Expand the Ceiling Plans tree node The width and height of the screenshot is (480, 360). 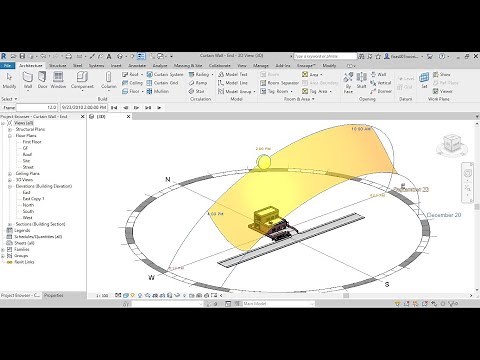pos(10,174)
